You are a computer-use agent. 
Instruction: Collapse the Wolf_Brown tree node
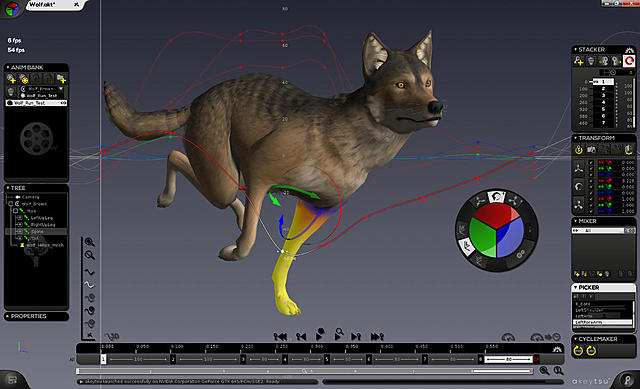[x=11, y=204]
